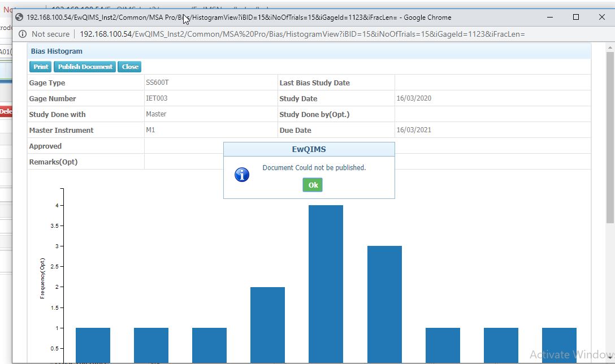The image size is (615, 364).
Task: Click the Master Instrument value M1
Action: [x=150, y=130]
